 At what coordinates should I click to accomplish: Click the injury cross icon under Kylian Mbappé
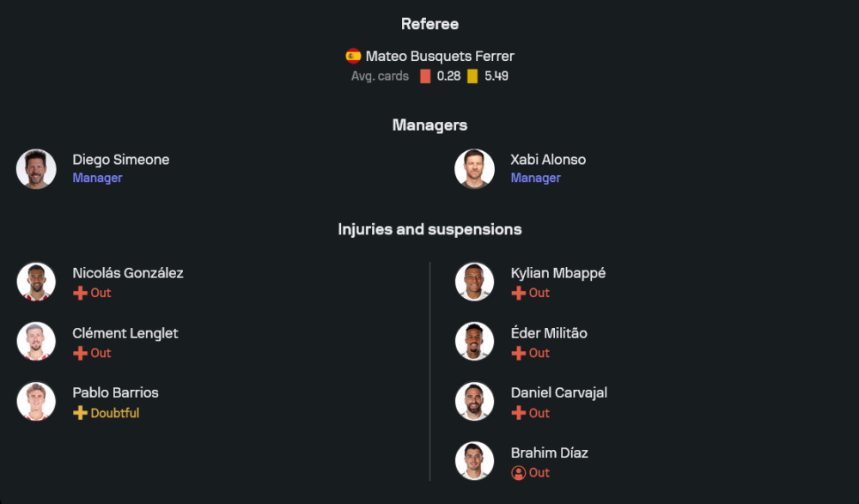[x=518, y=293]
